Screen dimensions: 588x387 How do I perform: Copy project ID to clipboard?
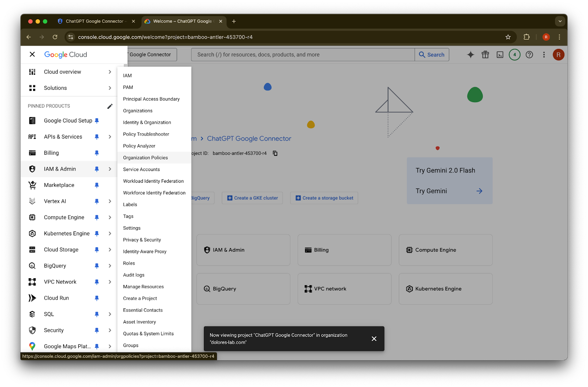coord(275,153)
